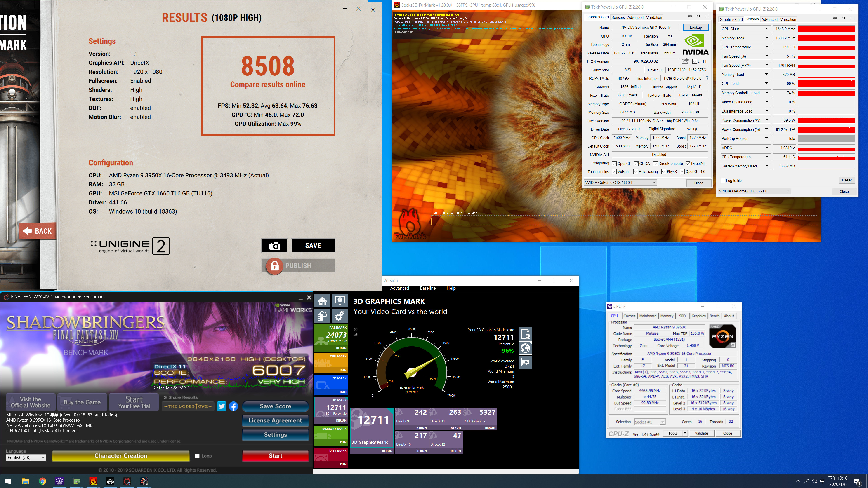The image size is (868, 488).
Task: Open the Memory Clock sensor dropdown
Action: point(767,38)
